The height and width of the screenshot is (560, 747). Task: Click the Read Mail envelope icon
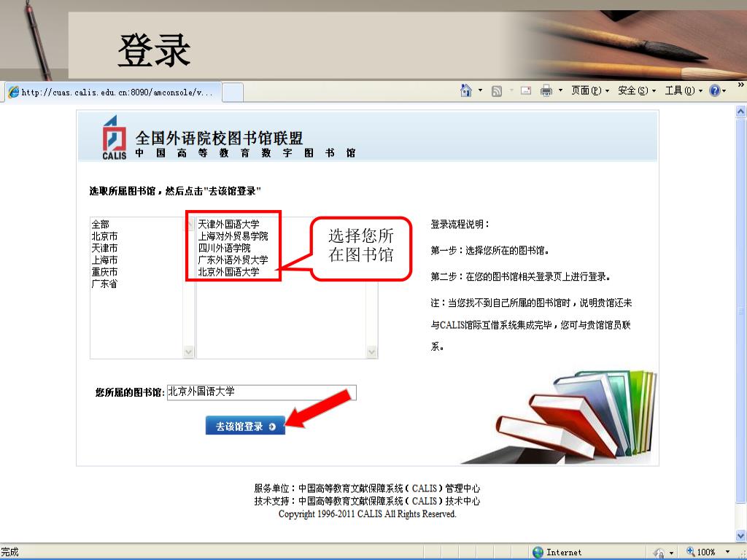coord(526,90)
